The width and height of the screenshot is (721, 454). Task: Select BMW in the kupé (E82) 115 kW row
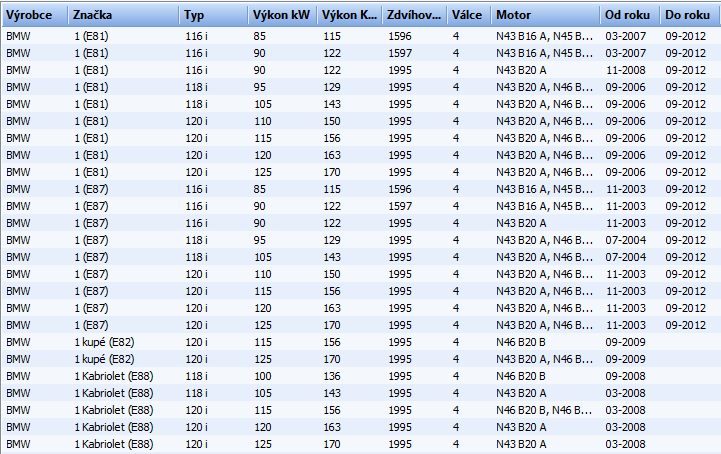[18, 342]
